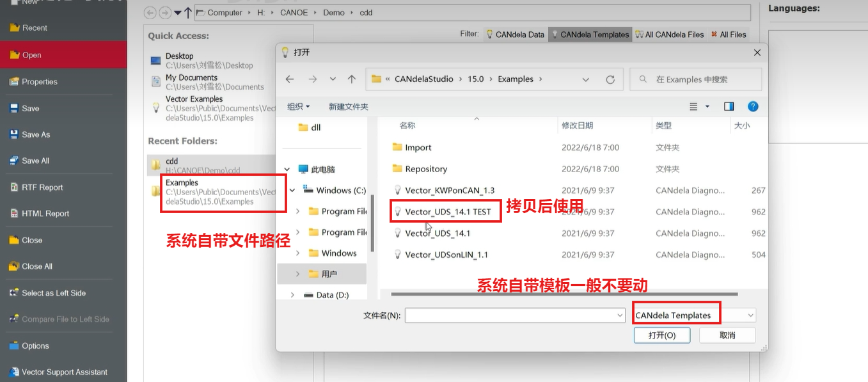
Task: Launch Vector Support Assistant
Action: [65, 372]
